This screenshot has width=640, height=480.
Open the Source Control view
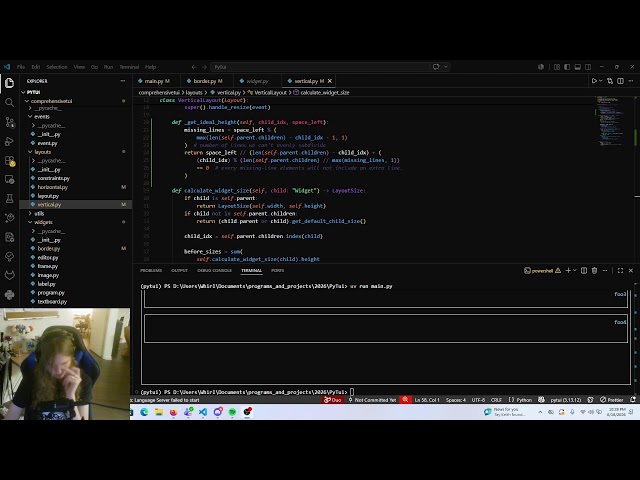(x=9, y=122)
